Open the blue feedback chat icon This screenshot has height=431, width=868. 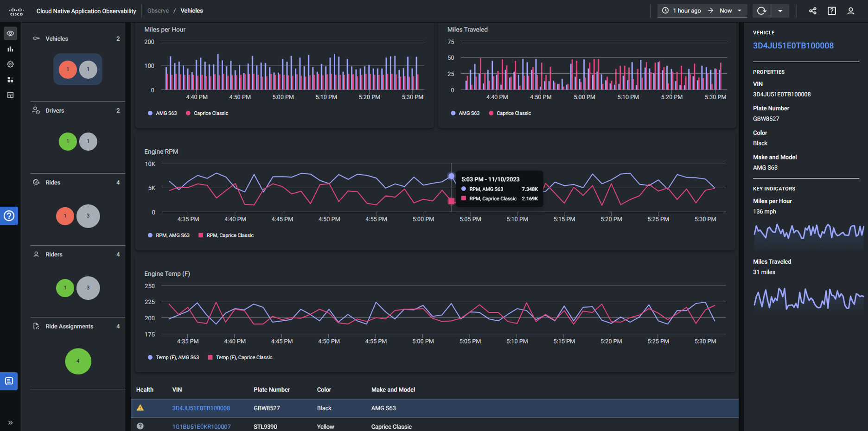(x=9, y=381)
